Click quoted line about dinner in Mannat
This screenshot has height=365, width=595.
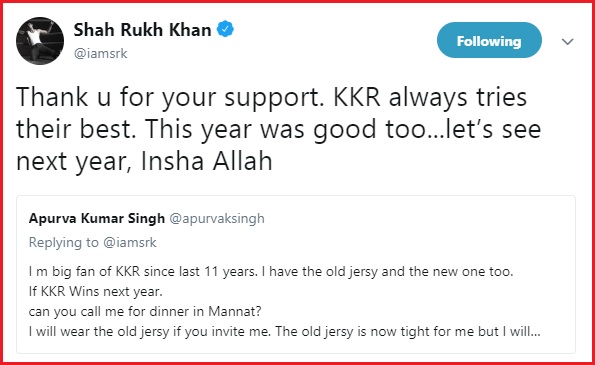[x=145, y=312]
